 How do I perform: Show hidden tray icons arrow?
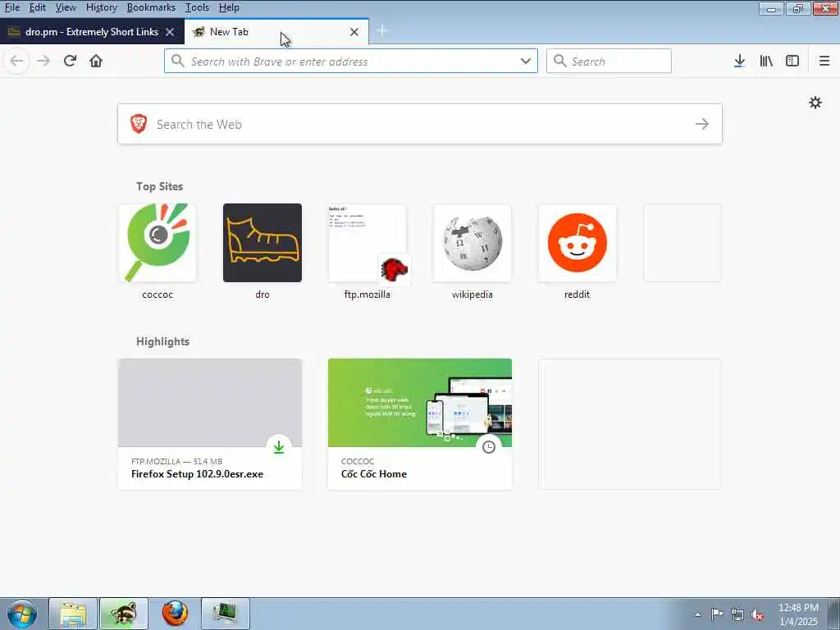click(697, 615)
